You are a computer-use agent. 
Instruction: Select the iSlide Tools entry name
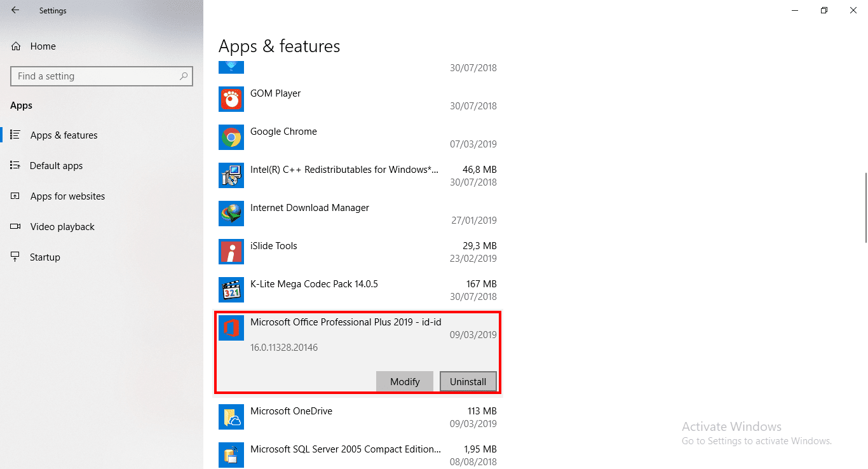(274, 246)
